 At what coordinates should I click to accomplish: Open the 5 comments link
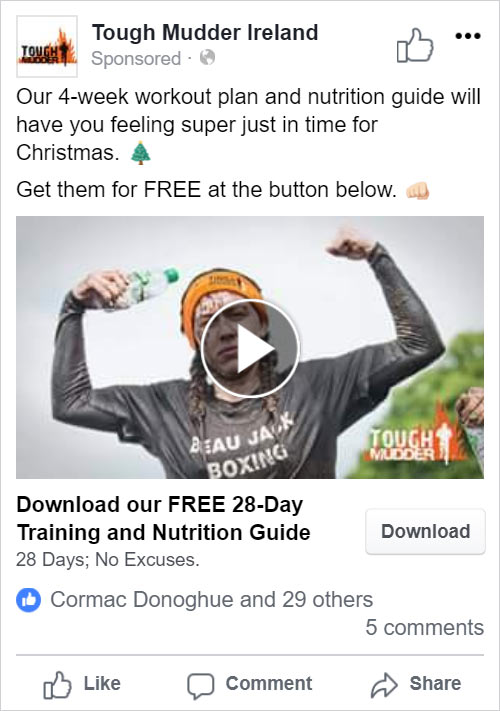(x=425, y=628)
